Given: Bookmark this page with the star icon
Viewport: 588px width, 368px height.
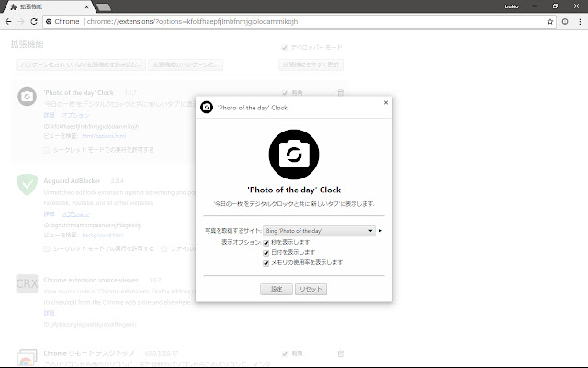Looking at the screenshot, I should (550, 22).
